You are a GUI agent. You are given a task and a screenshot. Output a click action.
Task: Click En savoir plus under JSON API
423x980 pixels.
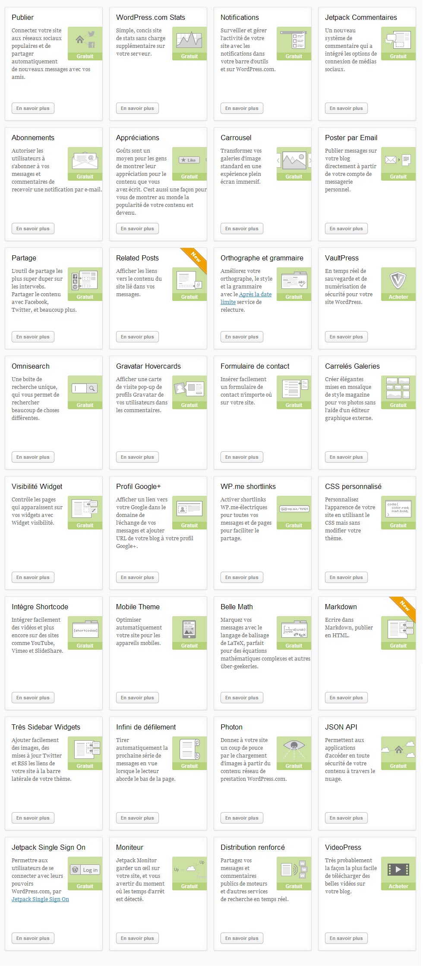coord(346,818)
